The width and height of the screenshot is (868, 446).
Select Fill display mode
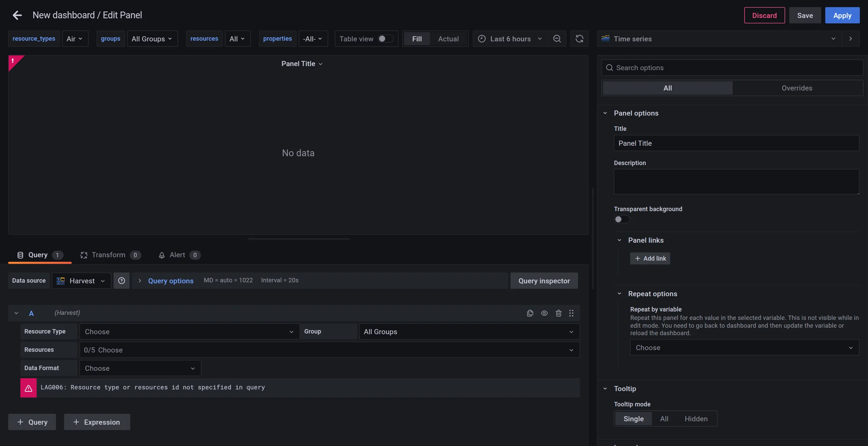[417, 39]
